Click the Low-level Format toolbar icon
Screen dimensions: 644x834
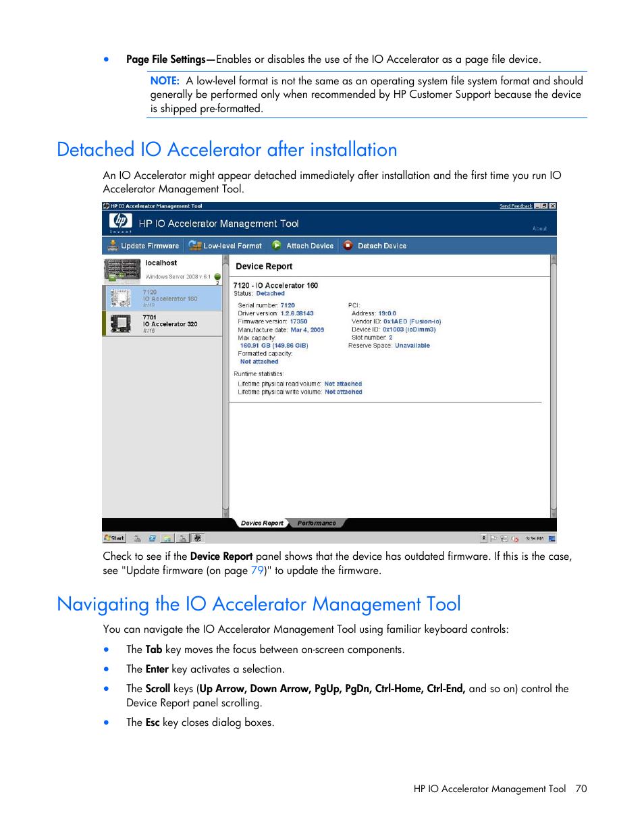(195, 245)
